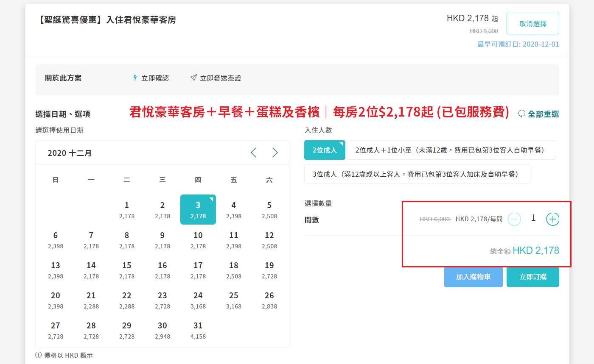
Task: Select December 23 priced 2,728
Action: pos(163,300)
